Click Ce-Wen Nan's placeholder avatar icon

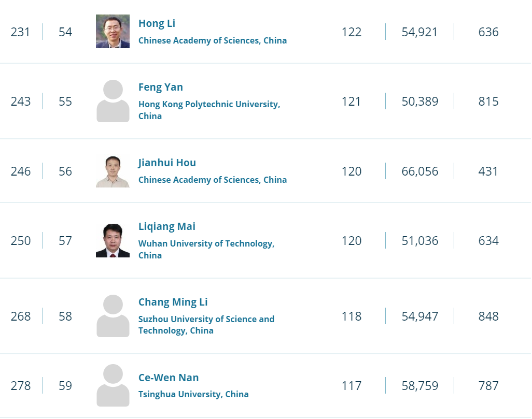(113, 385)
